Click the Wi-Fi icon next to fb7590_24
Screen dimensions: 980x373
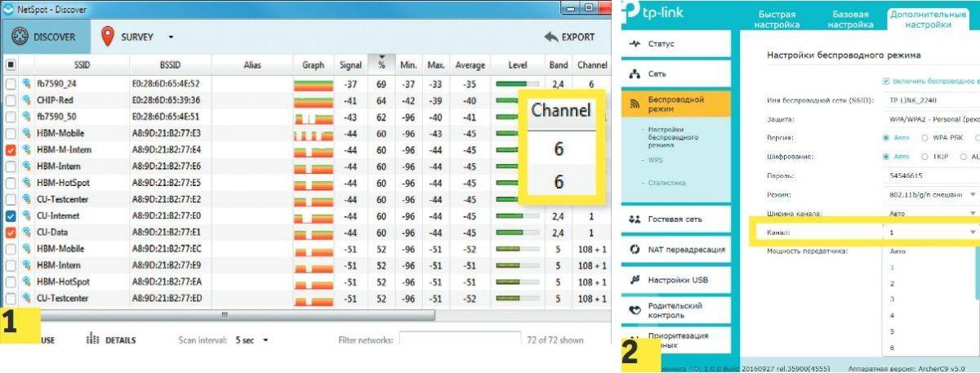[26, 84]
